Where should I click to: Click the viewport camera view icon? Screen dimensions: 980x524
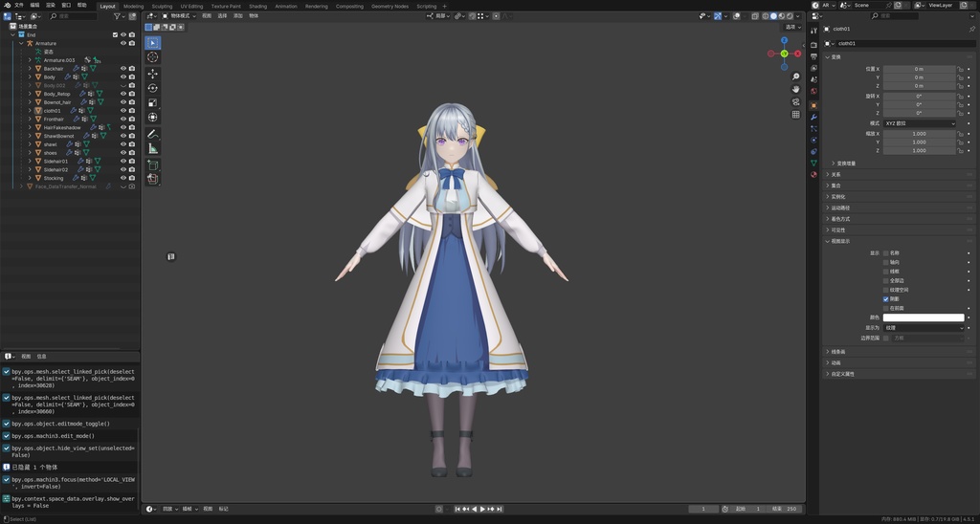(795, 102)
